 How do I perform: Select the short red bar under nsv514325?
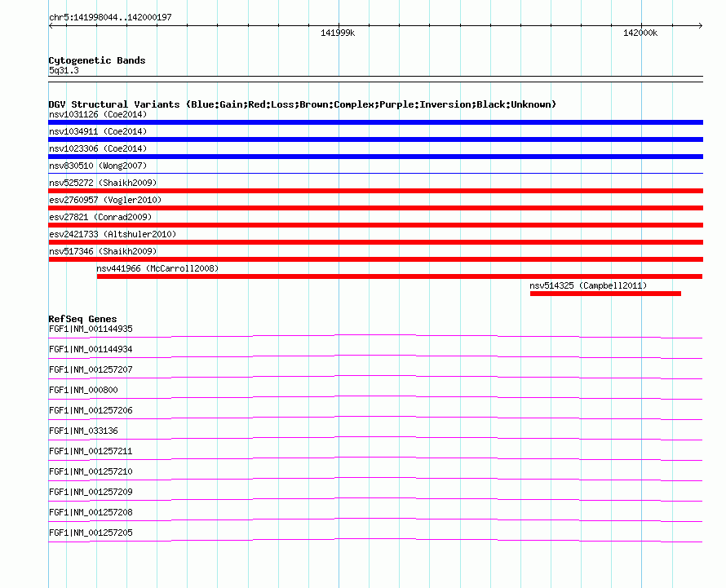point(605,294)
